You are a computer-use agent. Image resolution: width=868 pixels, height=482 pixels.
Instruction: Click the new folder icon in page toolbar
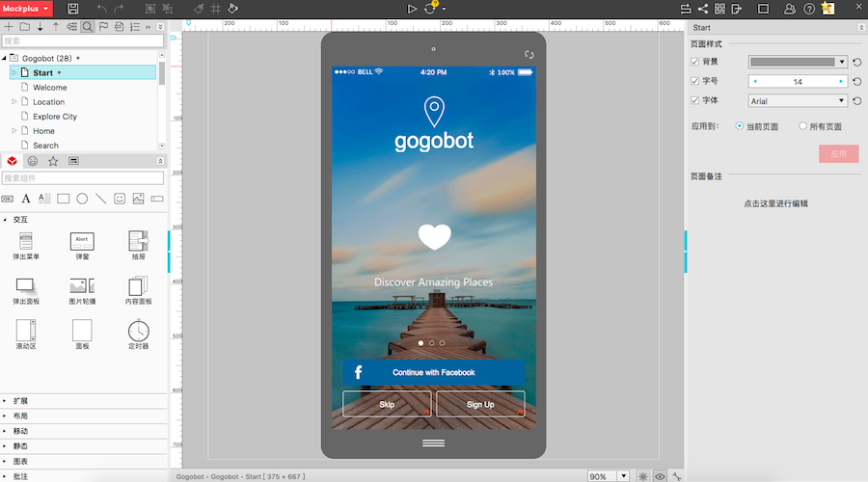pyautogui.click(x=25, y=27)
